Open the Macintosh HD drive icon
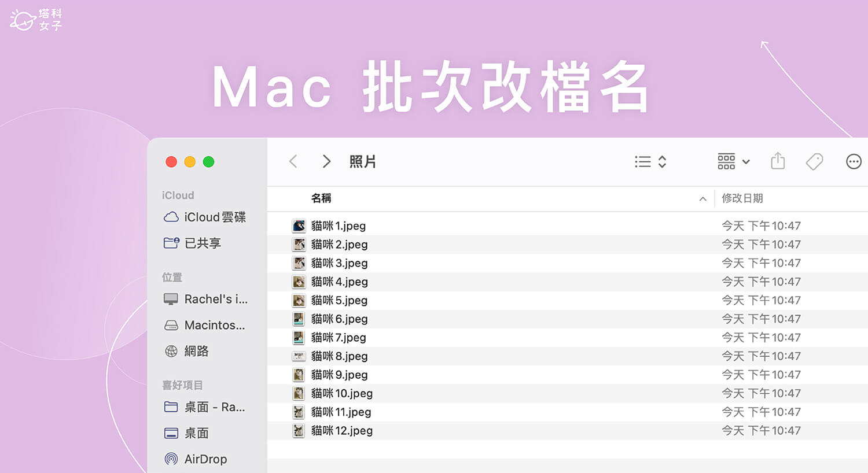The image size is (868, 473). tap(171, 325)
